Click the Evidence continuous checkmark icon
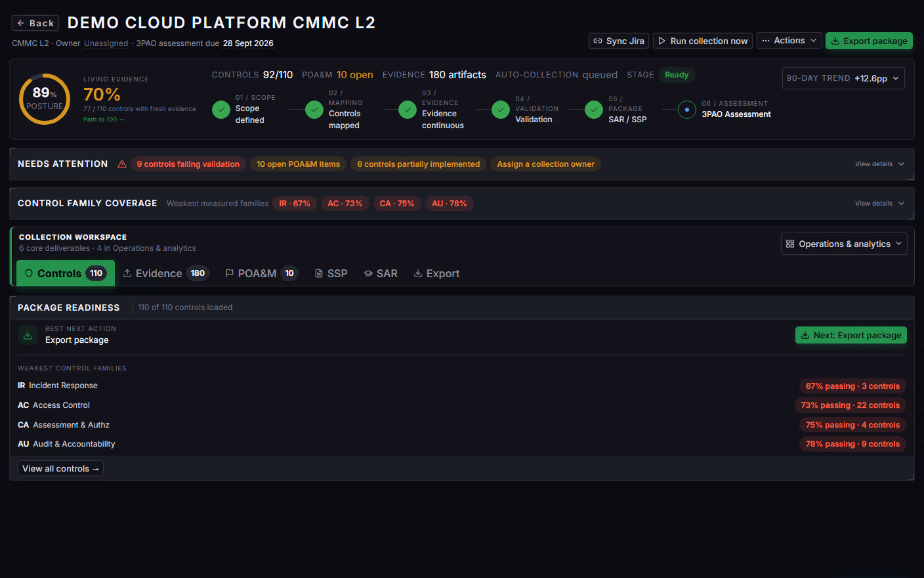This screenshot has width=924, height=578. click(x=408, y=110)
